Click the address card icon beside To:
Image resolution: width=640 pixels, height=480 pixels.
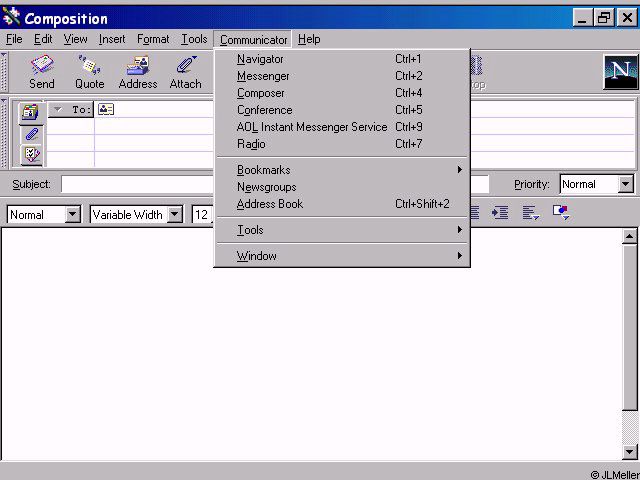106,109
